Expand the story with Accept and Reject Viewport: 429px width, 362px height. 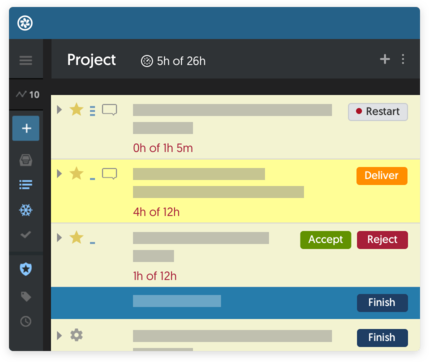[x=59, y=237]
